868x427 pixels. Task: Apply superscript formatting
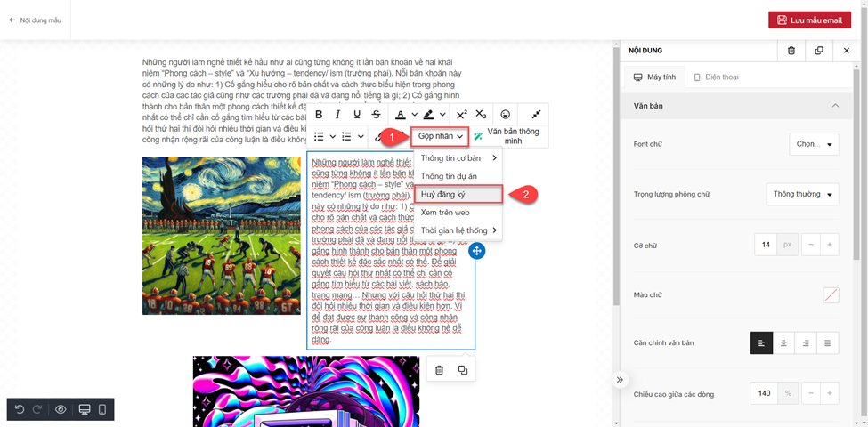(462, 115)
